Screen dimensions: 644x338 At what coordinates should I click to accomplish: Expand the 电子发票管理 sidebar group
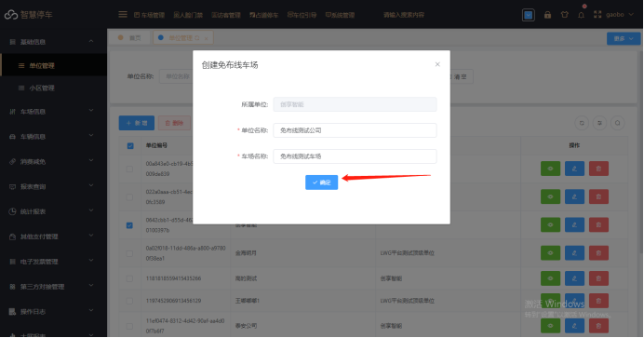53,262
